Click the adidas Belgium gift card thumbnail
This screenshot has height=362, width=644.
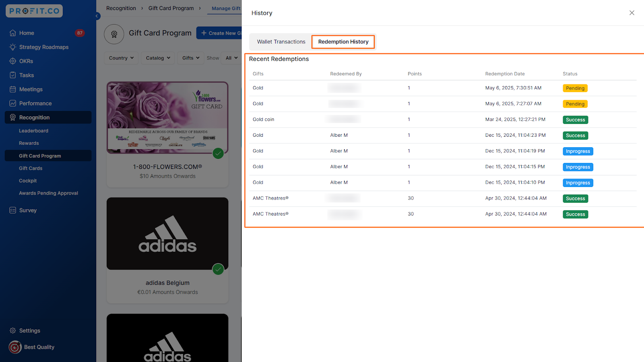click(x=167, y=233)
